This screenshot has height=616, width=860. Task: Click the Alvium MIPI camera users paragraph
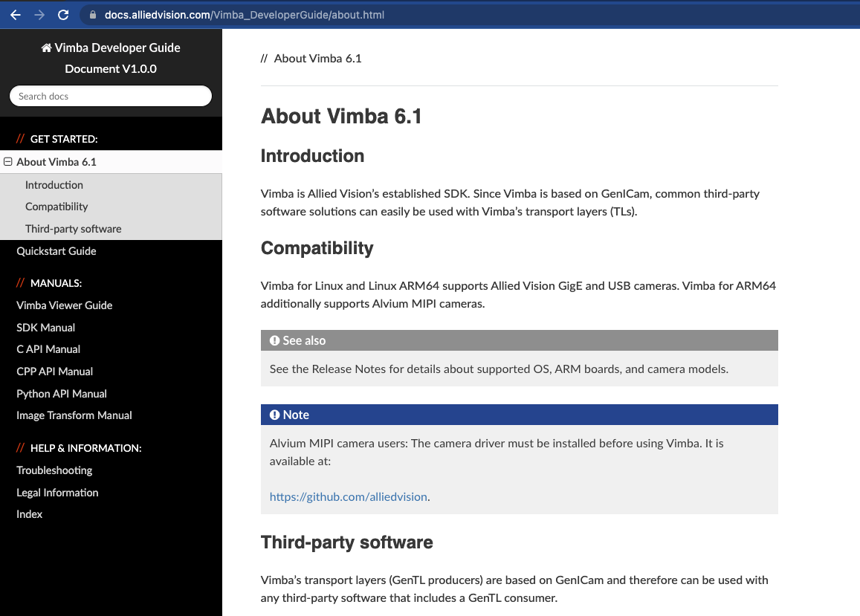[x=497, y=452]
